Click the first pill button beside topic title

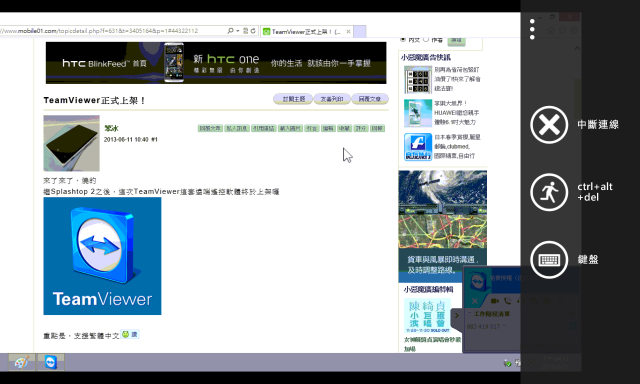[x=293, y=99]
